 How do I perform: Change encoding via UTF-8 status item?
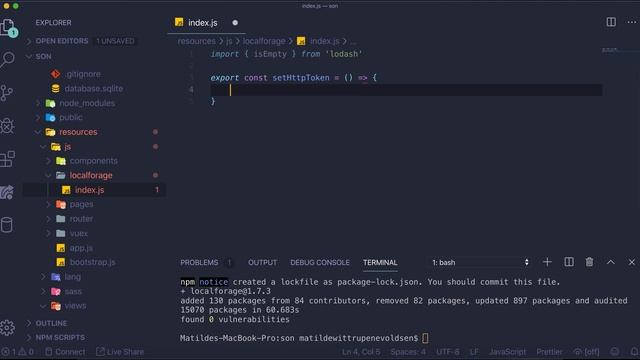click(x=447, y=352)
